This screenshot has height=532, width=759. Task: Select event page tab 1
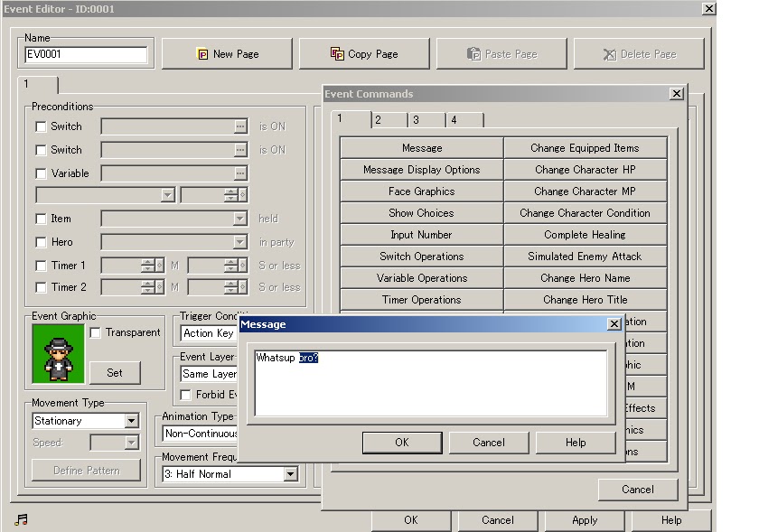pos(38,84)
